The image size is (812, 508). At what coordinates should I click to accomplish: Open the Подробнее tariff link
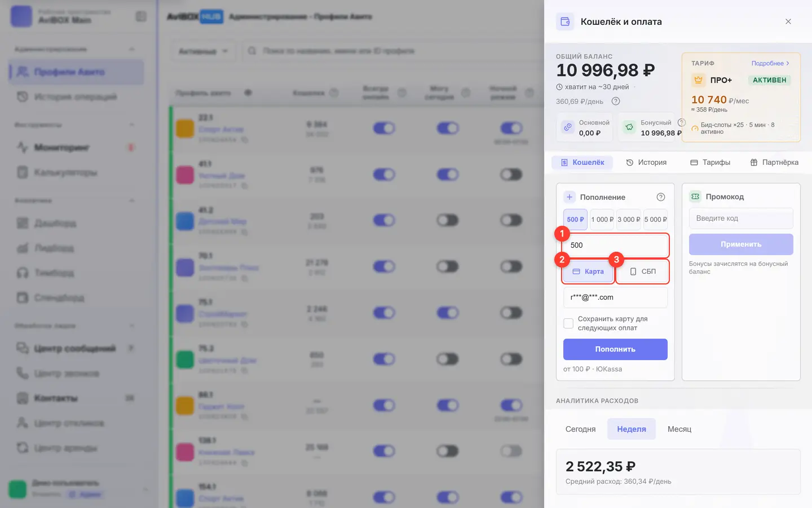tap(770, 63)
